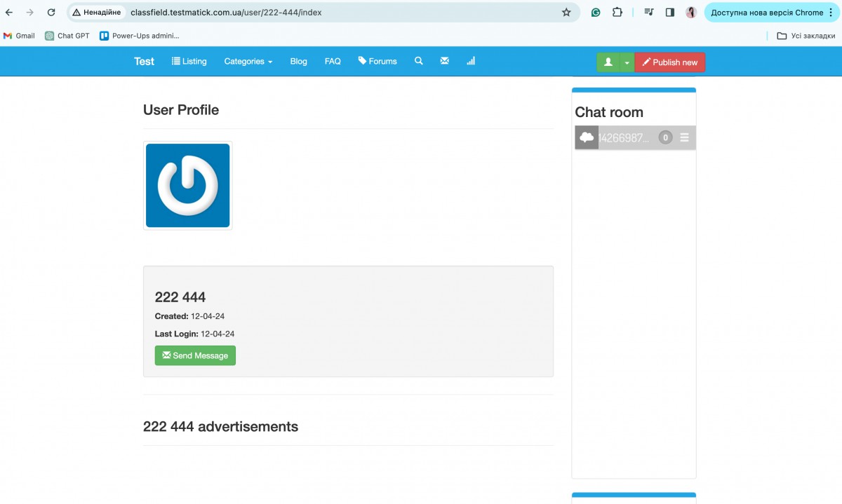Click the red Publish new button
842x504 pixels.
(670, 62)
